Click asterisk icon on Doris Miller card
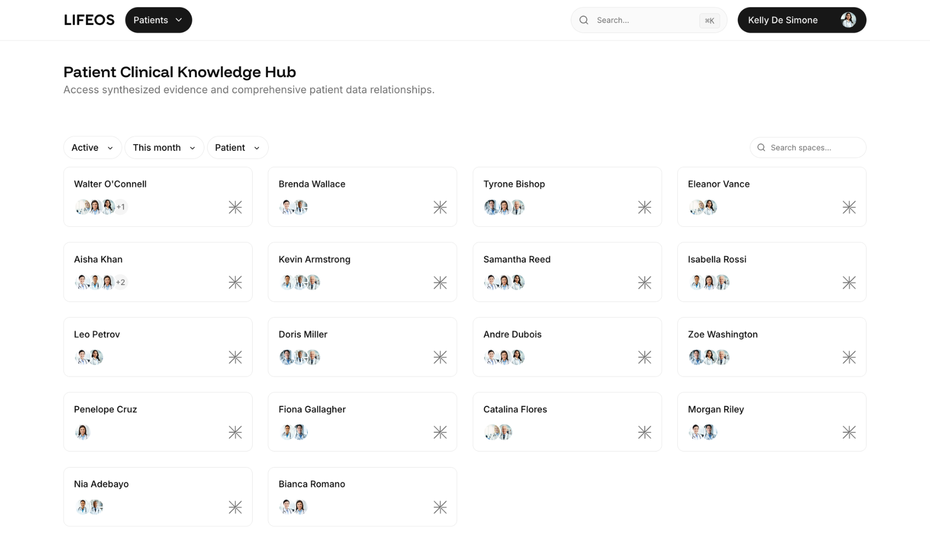Image resolution: width=930 pixels, height=560 pixels. (440, 357)
